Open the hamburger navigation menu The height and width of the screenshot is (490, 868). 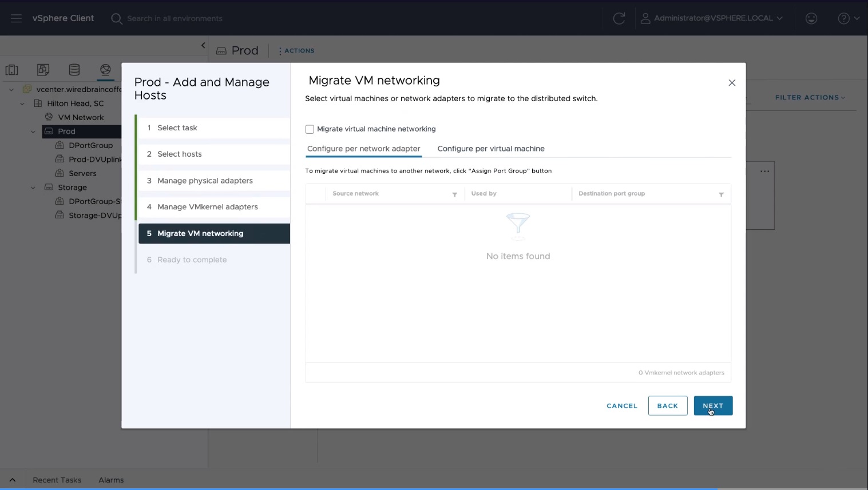point(16,18)
